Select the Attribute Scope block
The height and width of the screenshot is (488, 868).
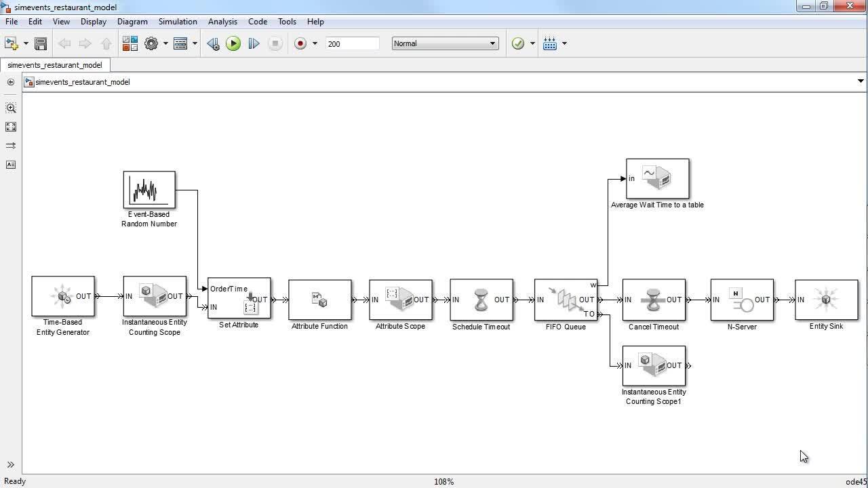click(x=401, y=300)
